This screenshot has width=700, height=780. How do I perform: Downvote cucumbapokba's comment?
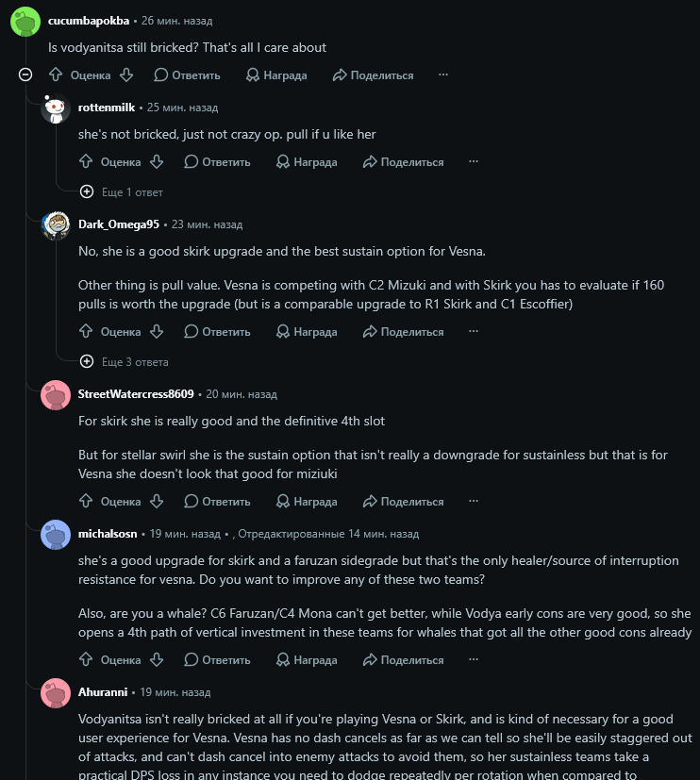(x=126, y=75)
